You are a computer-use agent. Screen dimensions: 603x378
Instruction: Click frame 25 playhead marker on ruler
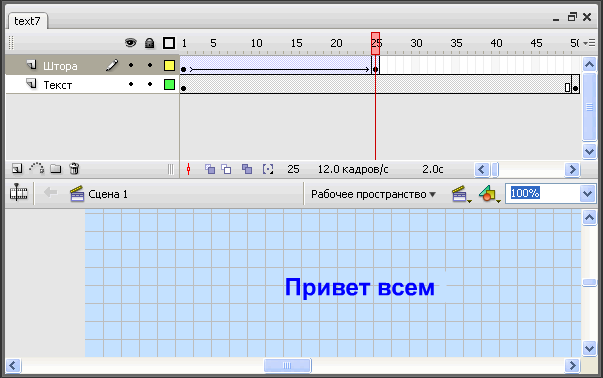coord(376,43)
